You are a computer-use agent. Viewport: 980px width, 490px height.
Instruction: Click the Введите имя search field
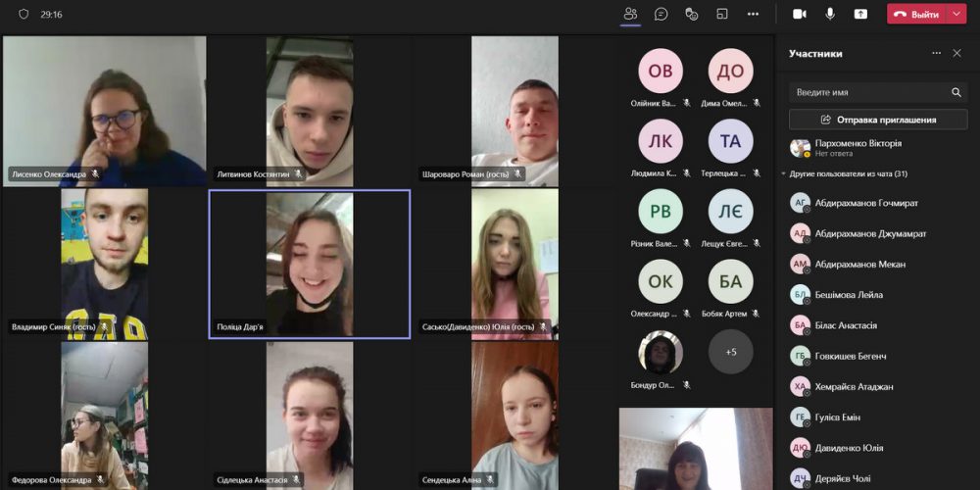point(867,92)
